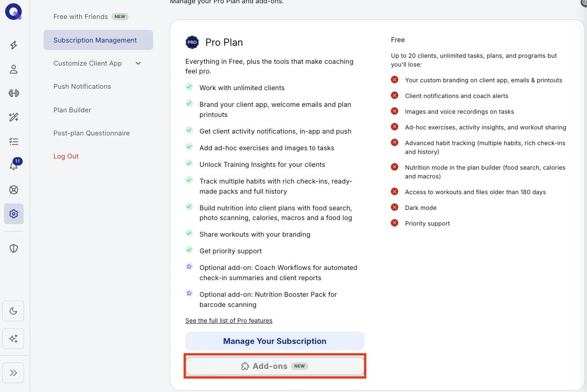
Task: Select Subscription Management menu item
Action: (98, 40)
